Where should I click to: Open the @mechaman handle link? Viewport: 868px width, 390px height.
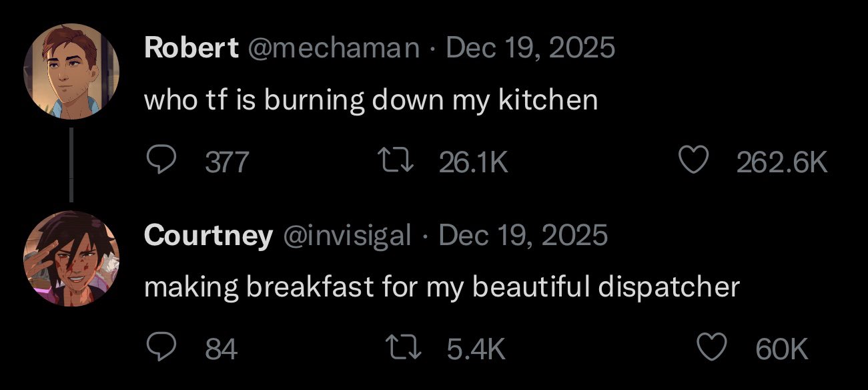point(334,47)
